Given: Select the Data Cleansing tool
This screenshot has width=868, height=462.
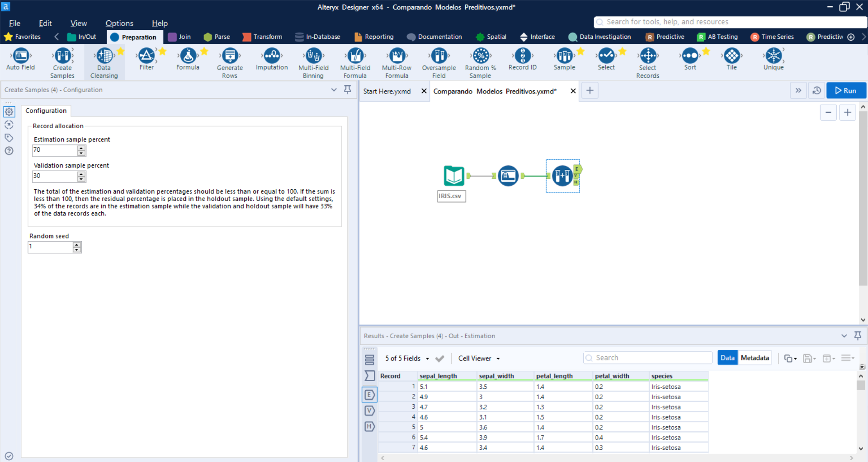Looking at the screenshot, I should pos(104,59).
